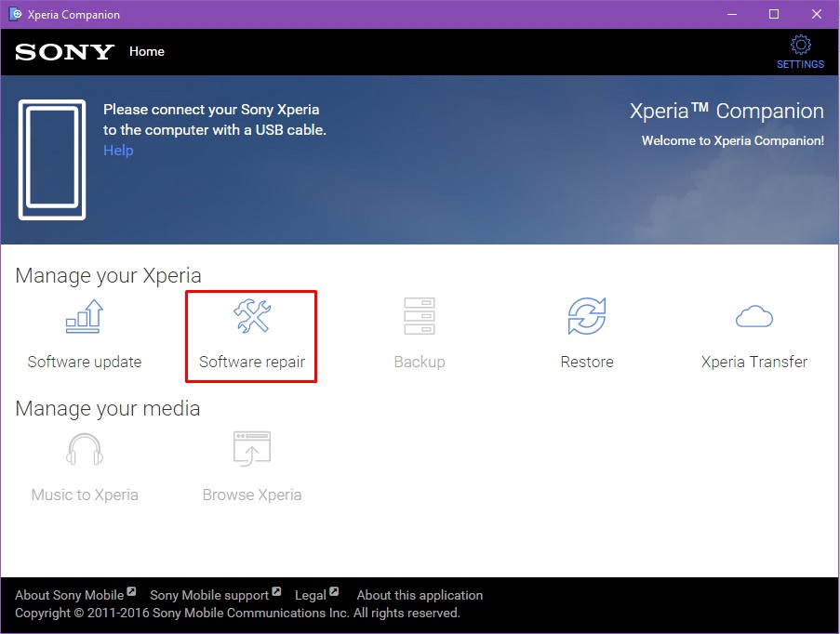Open the Software update icon
The width and height of the screenshot is (840, 634).
pyautogui.click(x=84, y=317)
